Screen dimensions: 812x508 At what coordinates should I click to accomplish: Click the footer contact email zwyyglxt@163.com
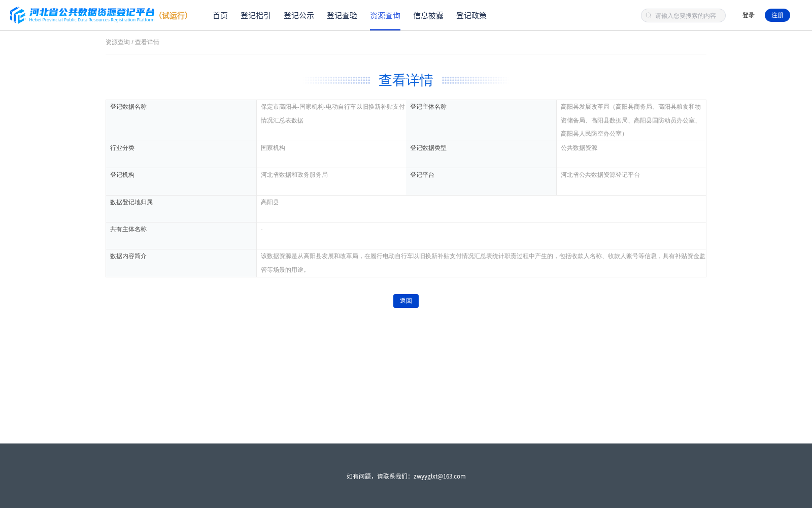(439, 476)
